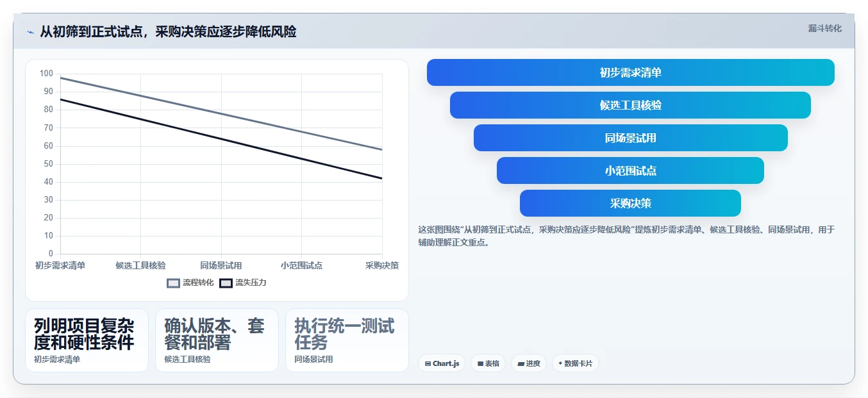
Task: Click the icon in the Chart.js chip
Action: pyautogui.click(x=428, y=364)
